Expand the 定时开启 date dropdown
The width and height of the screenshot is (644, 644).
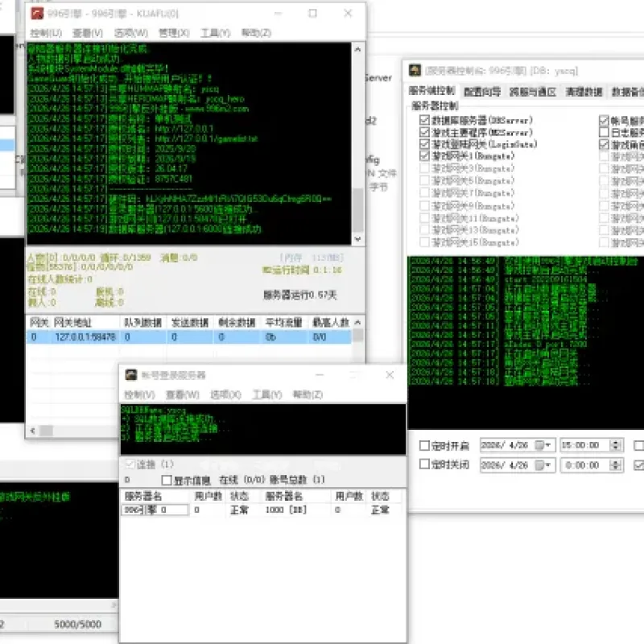(x=548, y=445)
